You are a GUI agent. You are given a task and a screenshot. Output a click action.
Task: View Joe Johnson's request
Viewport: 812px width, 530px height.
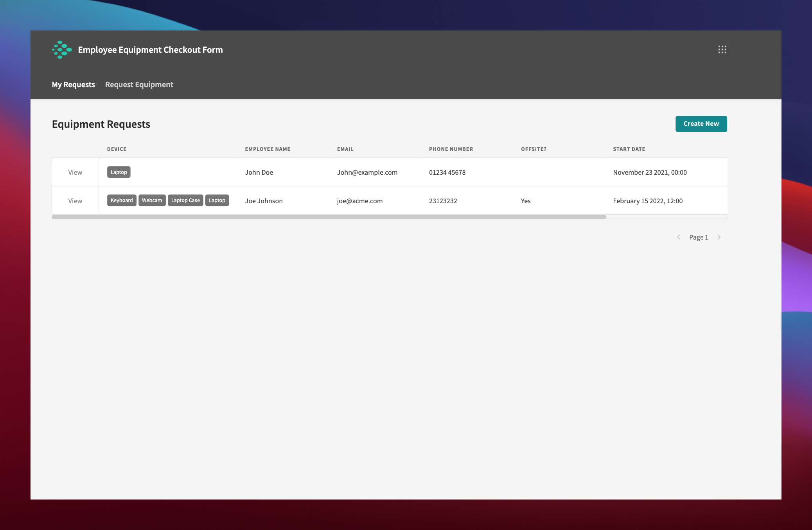[x=75, y=201]
